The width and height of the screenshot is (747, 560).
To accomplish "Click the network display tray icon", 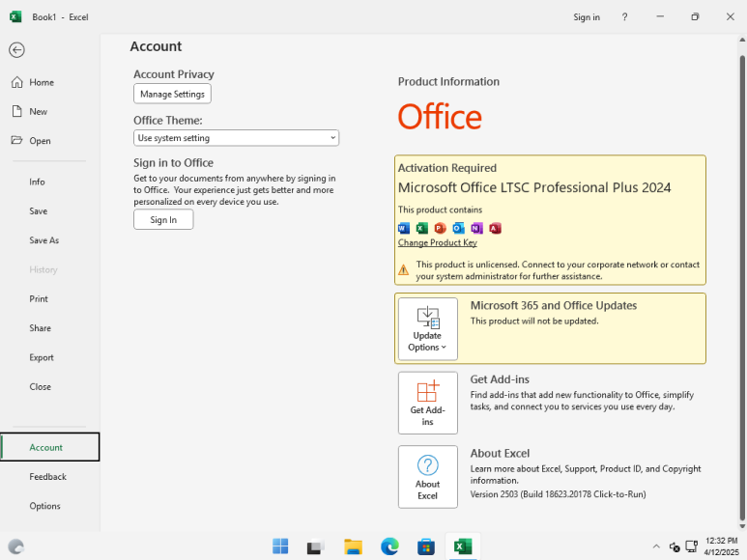I will coord(691,546).
